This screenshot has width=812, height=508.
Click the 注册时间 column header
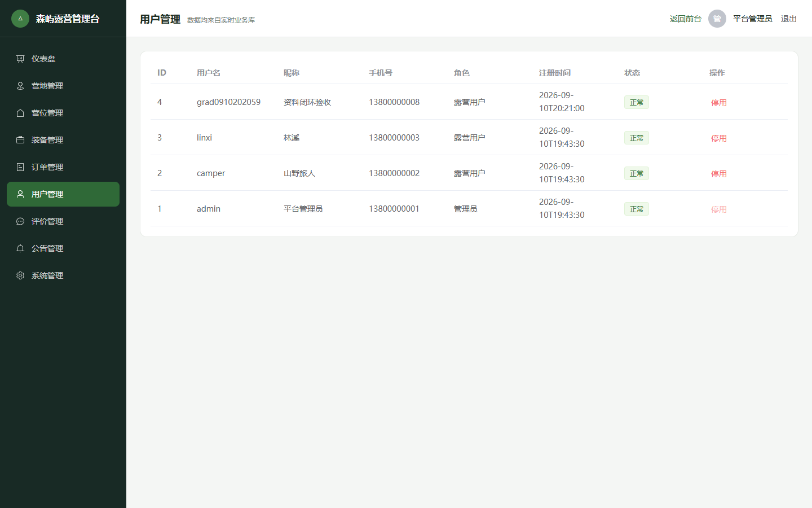click(555, 73)
